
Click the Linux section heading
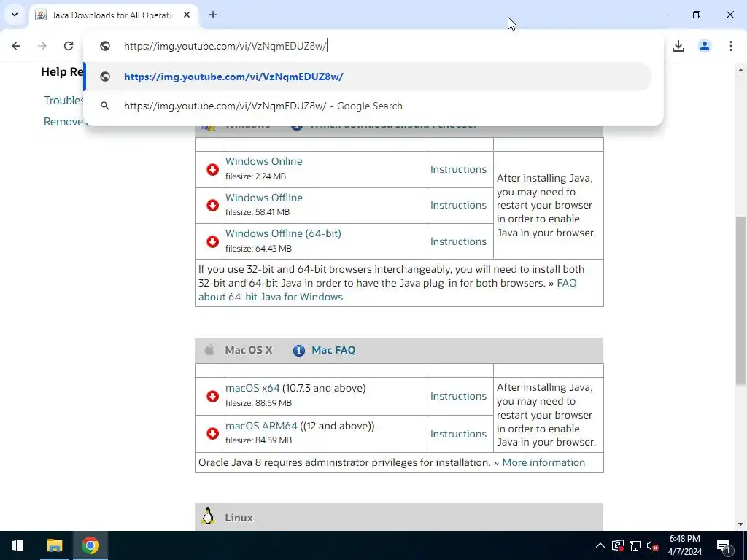pos(239,518)
